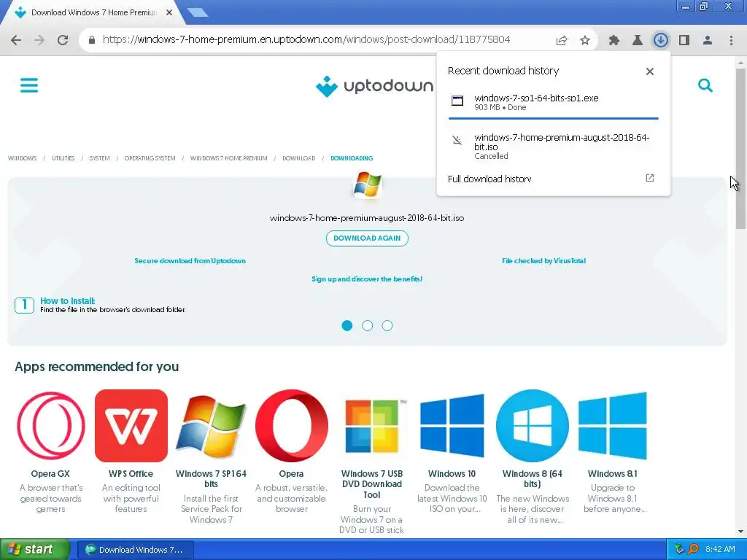The height and width of the screenshot is (560, 747).
Task: Click the Windows 8.1 title text
Action: [x=613, y=474]
